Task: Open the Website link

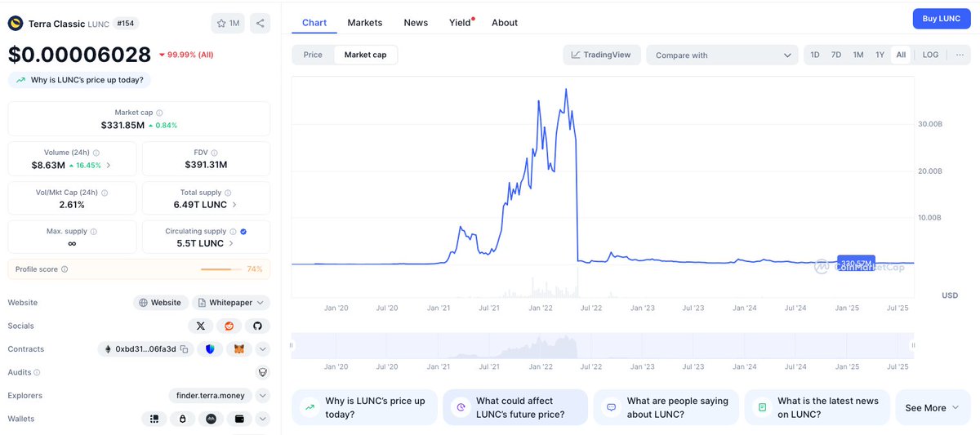Action: pos(161,303)
